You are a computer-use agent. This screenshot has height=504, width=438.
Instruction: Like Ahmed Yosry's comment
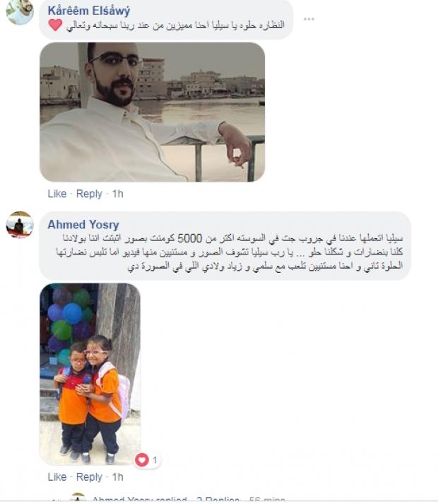click(x=57, y=477)
